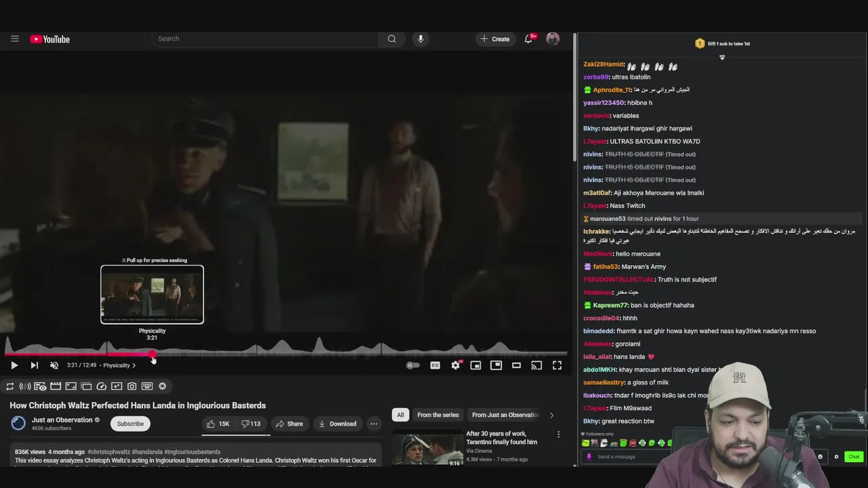Open player settings gear
The image size is (868, 488).
pyautogui.click(x=456, y=365)
